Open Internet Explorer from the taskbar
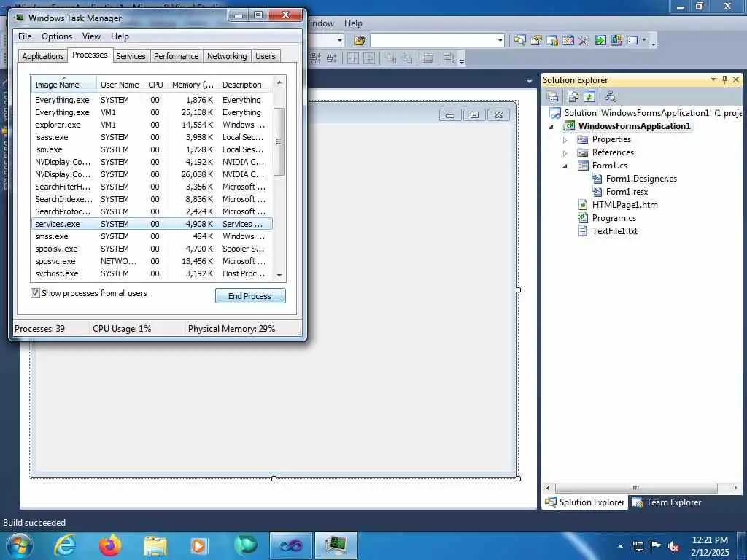 [x=65, y=545]
